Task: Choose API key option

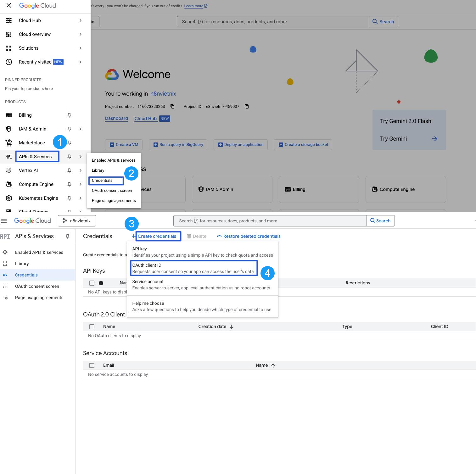Action: (x=203, y=252)
